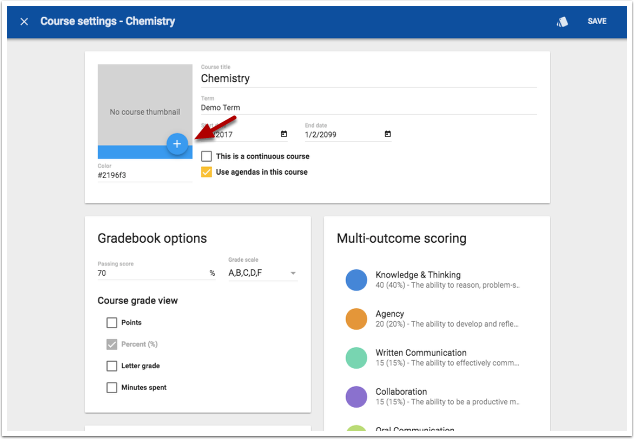Click the Course title field
This screenshot has height=439, width=634.
click(x=368, y=78)
